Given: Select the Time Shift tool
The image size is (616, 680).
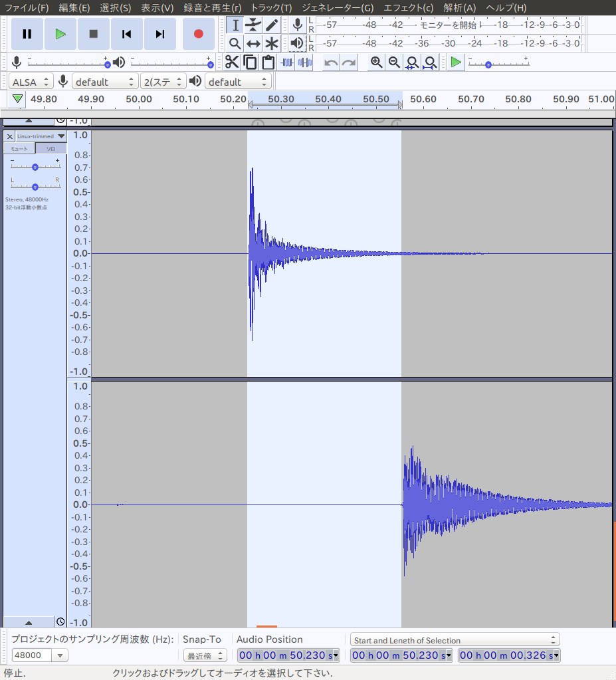Looking at the screenshot, I should (x=253, y=43).
